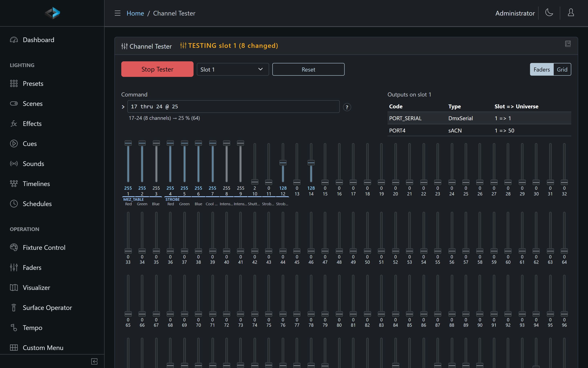This screenshot has height=368, width=588.
Task: Switch to Grid view
Action: tap(562, 70)
